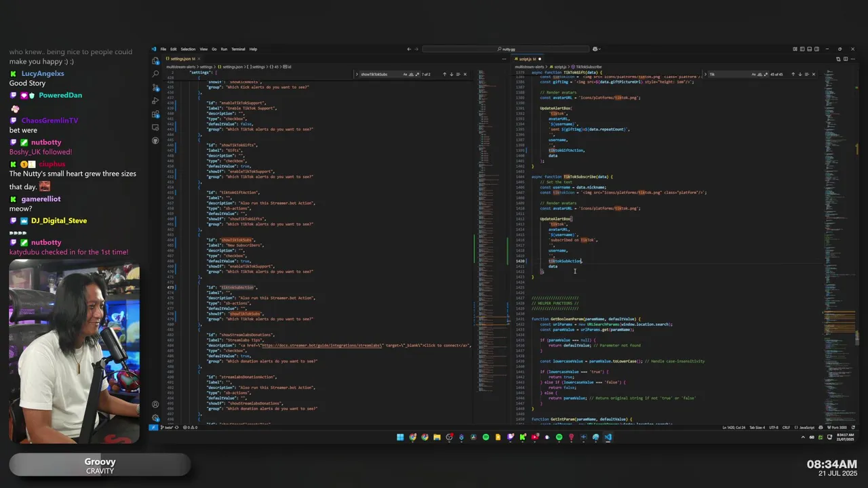Go forward using the navigation arrow

(x=416, y=49)
